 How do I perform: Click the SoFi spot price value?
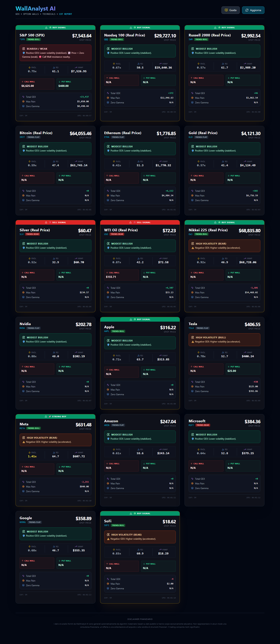[169, 522]
